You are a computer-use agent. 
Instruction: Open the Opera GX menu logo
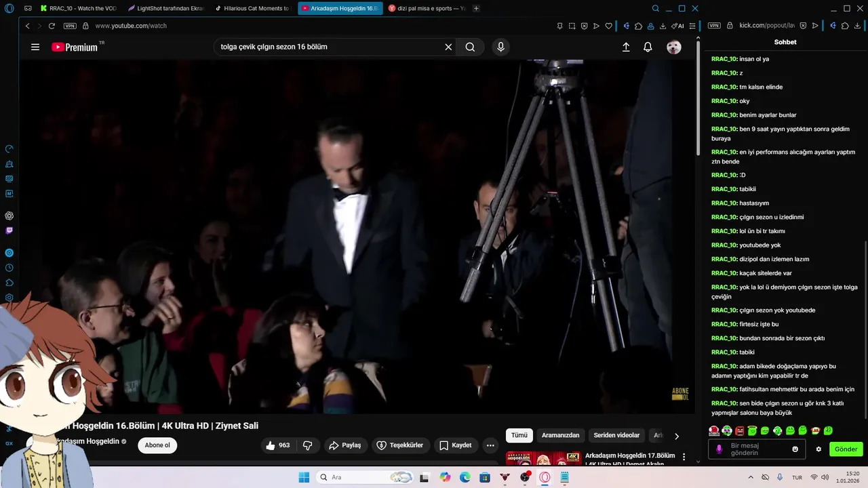(9, 8)
